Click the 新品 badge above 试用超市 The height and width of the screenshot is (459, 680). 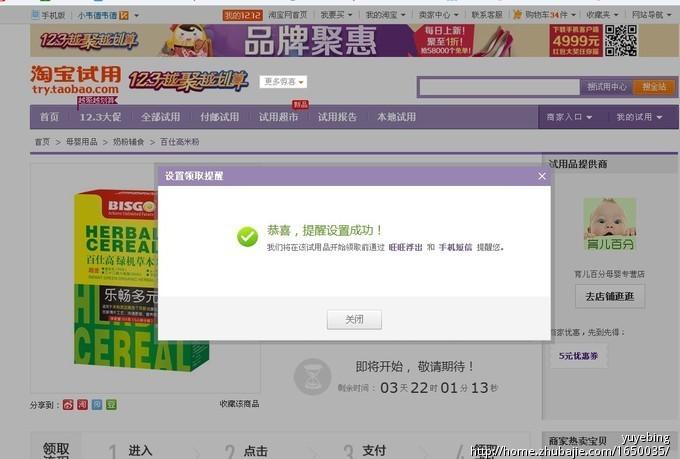[300, 105]
